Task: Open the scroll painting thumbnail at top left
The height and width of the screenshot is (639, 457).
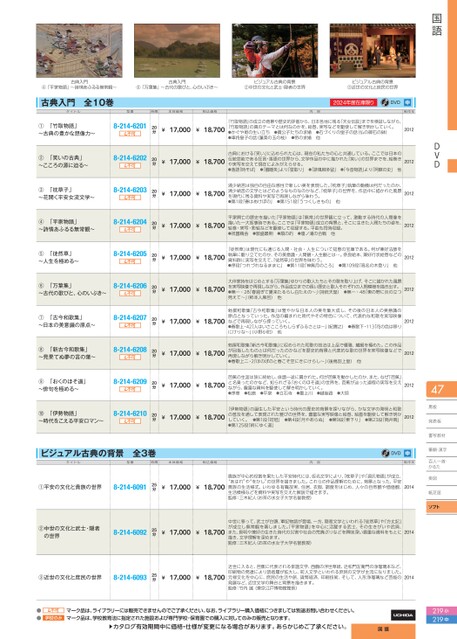Action: [79, 51]
